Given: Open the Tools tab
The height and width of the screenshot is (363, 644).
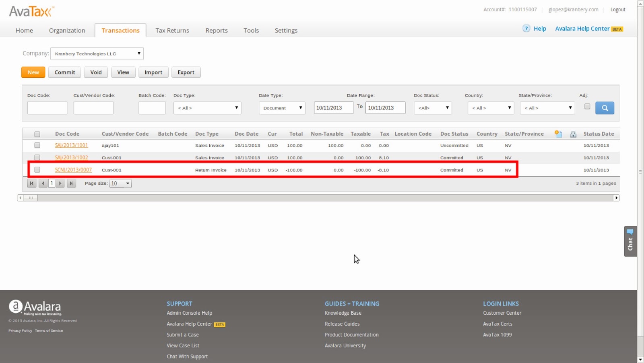Looking at the screenshot, I should tap(251, 30).
